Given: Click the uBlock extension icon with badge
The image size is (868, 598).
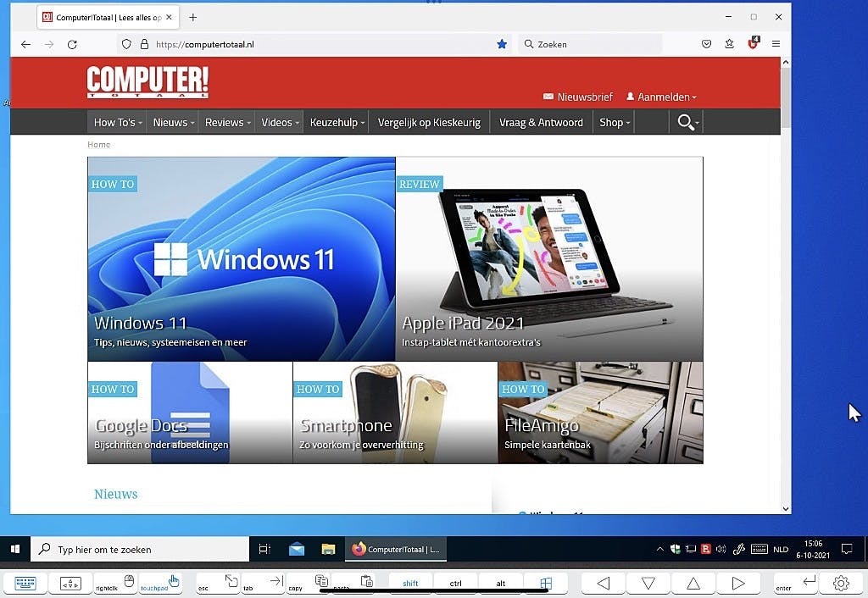Looking at the screenshot, I should [x=753, y=43].
